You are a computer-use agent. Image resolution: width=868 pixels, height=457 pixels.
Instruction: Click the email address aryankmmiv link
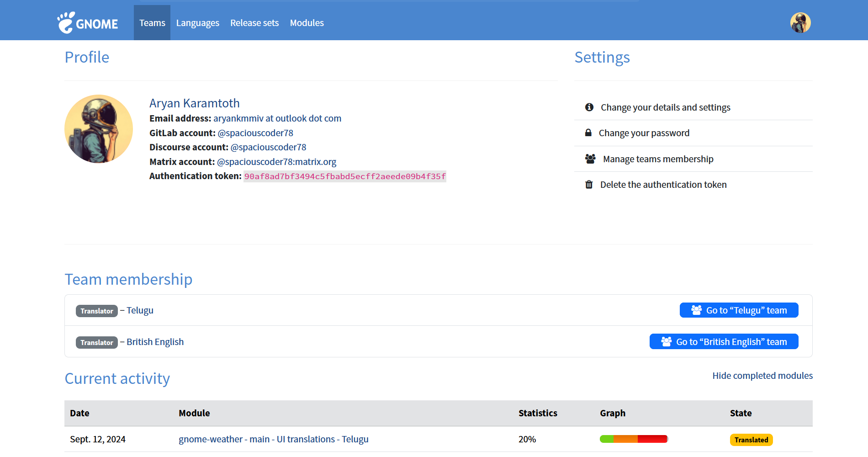(277, 118)
